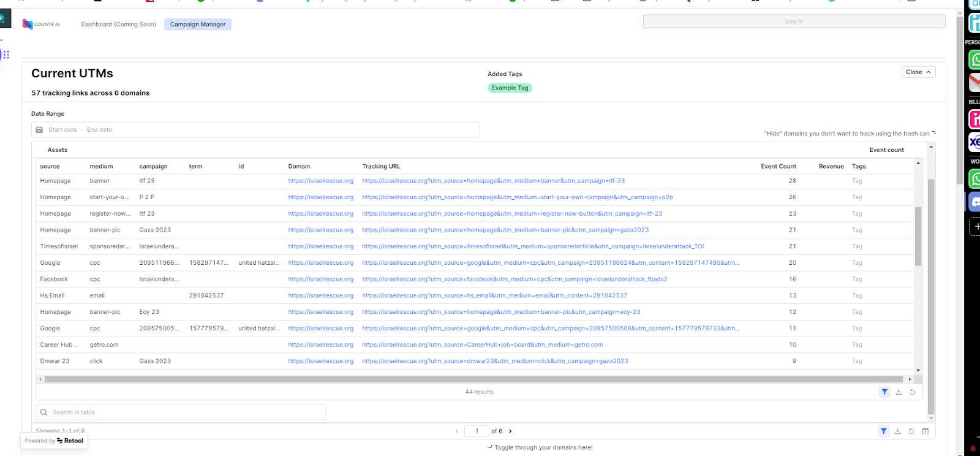Sort by the medium column header
980x456 pixels.
coord(101,167)
